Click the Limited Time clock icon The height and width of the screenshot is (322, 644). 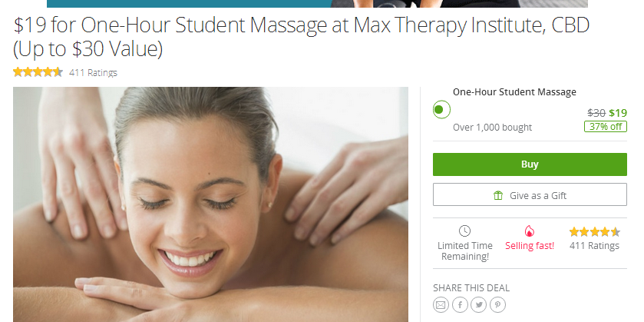pyautogui.click(x=464, y=231)
